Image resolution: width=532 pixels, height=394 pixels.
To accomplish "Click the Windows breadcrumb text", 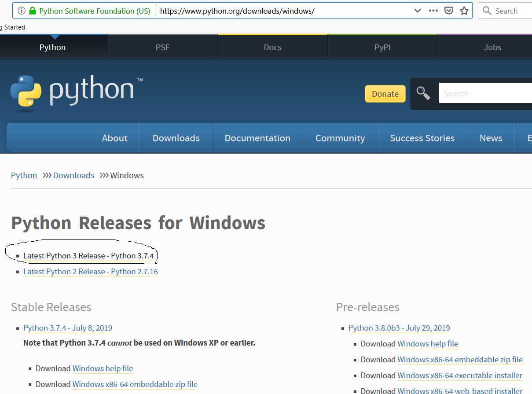I will point(127,175).
